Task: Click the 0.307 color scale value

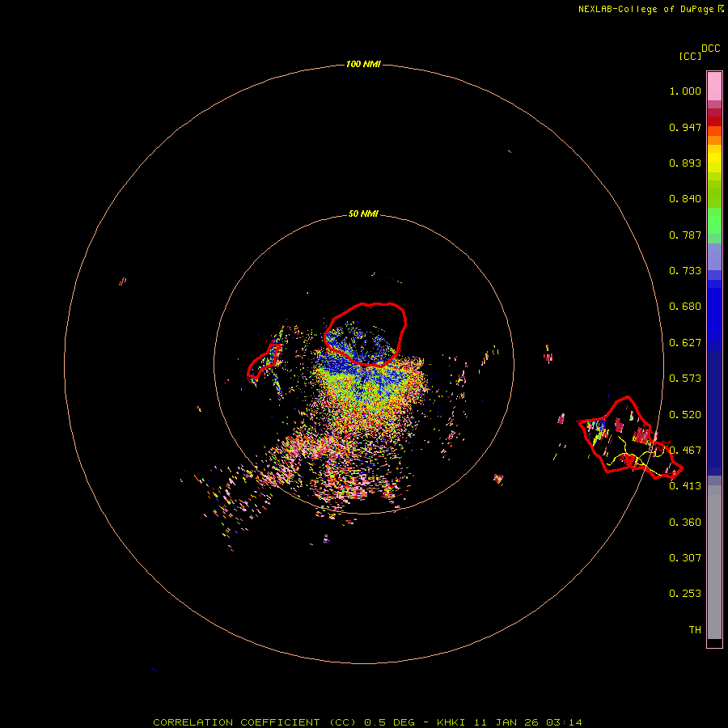Action: tap(685, 557)
